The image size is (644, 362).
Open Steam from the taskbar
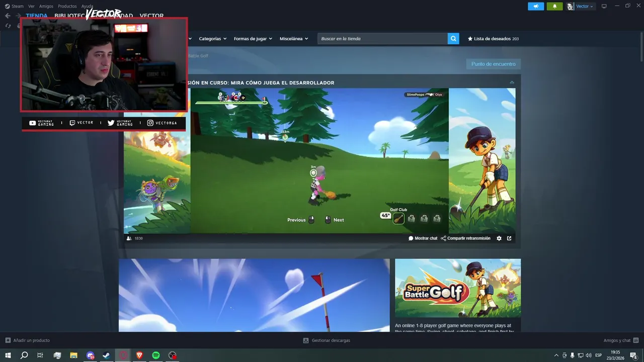(107, 355)
